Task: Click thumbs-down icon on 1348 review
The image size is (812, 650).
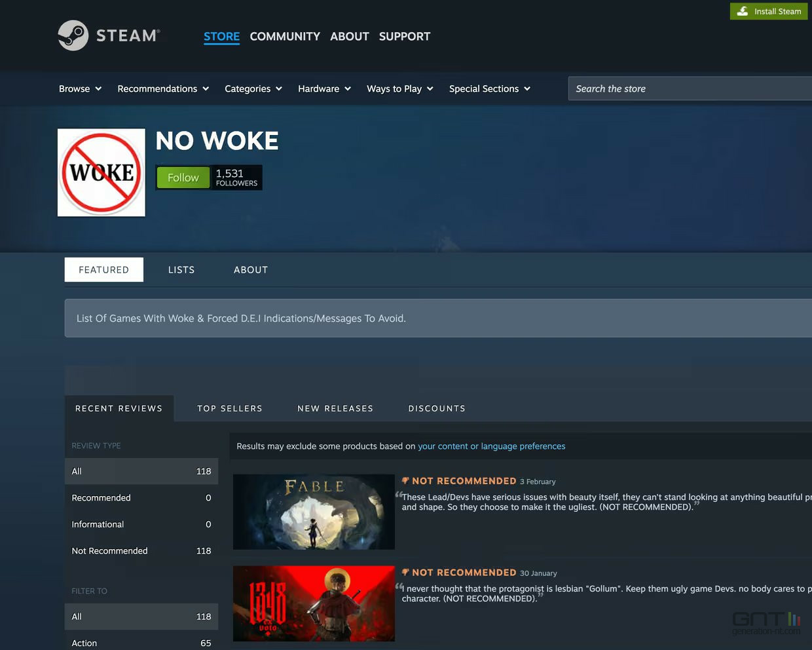Action: pos(405,573)
